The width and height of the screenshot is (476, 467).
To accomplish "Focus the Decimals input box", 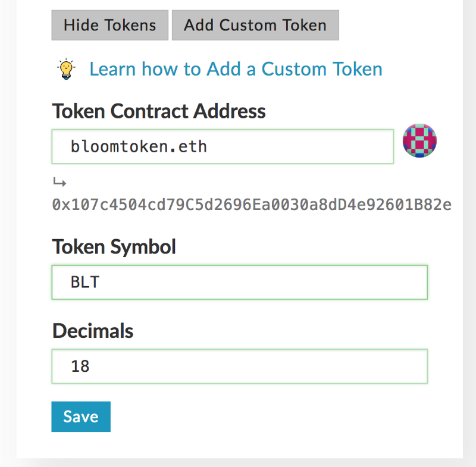I will [240, 366].
